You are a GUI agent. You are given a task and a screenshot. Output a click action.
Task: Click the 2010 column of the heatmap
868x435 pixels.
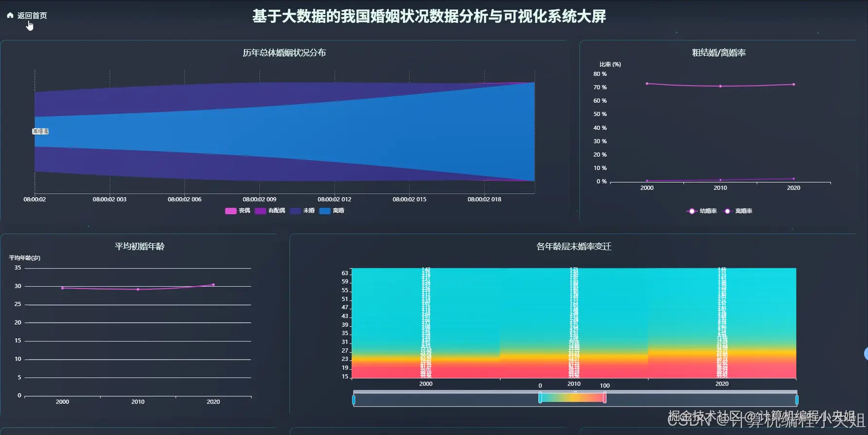pos(574,323)
